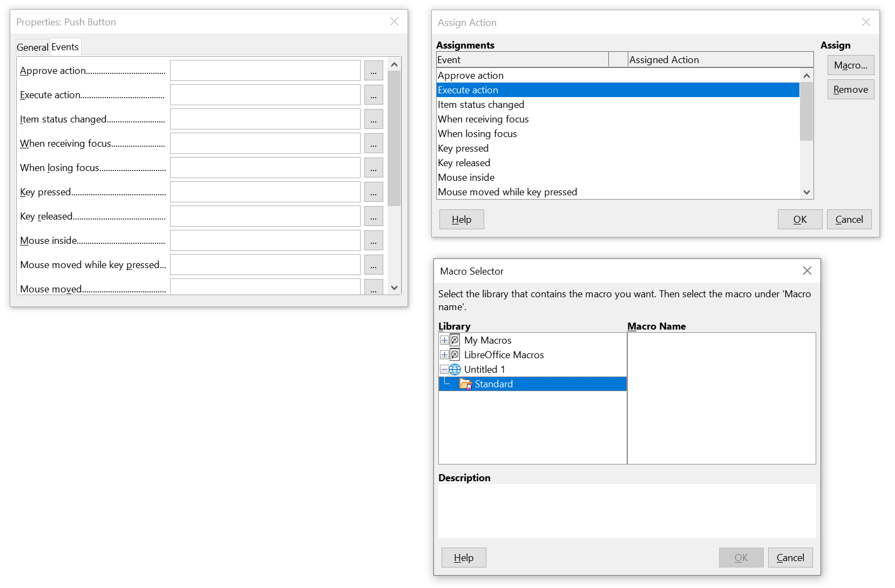Click the Properties events scrollbar thumb
The image size is (895, 588).
(x=394, y=139)
